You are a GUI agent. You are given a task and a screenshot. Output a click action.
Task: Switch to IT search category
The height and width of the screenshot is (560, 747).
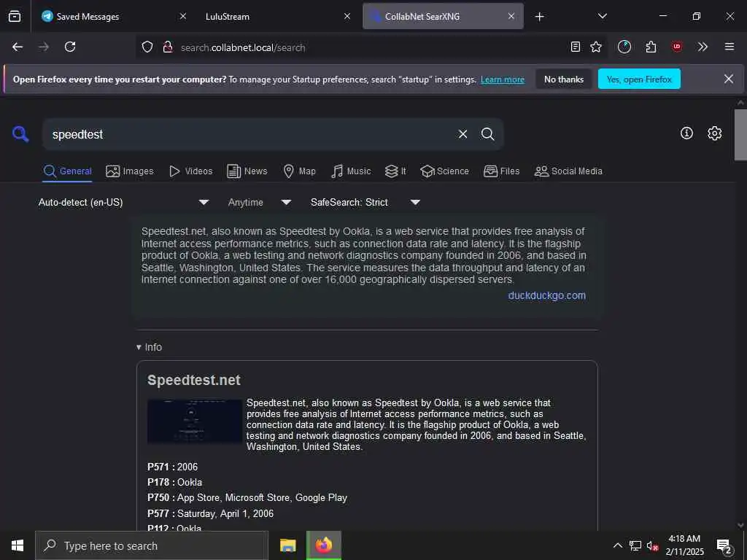point(395,171)
